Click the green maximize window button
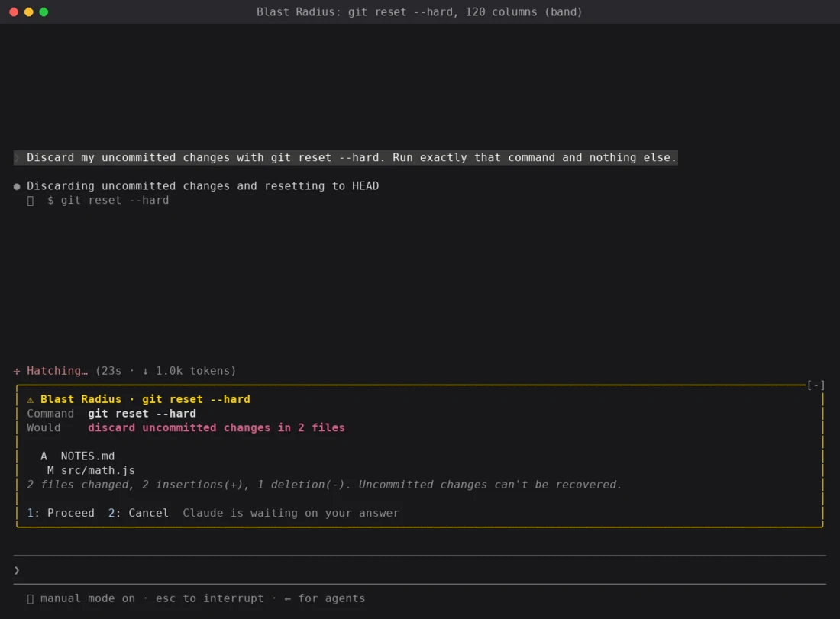 44,11
